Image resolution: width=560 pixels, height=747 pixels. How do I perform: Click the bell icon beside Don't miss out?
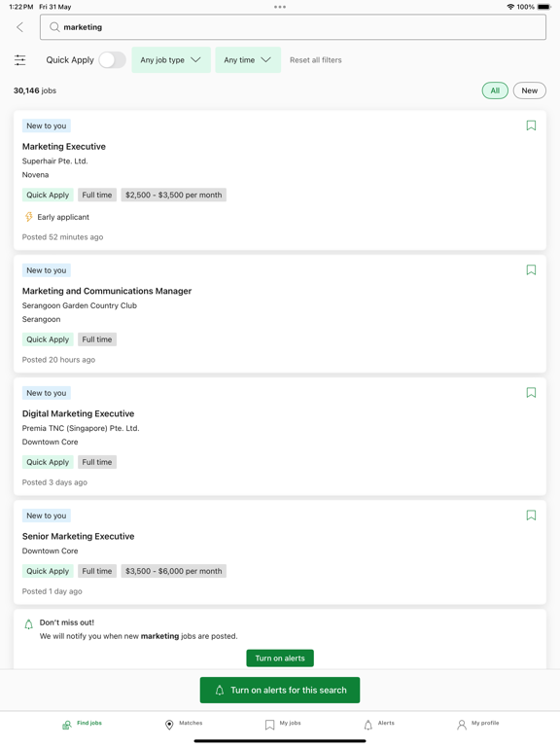pos(28,624)
